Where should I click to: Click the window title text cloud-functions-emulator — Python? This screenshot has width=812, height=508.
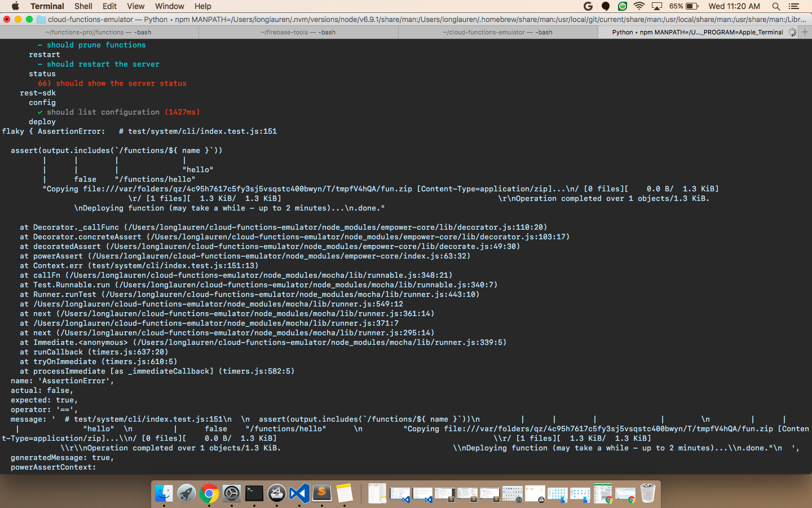(108, 19)
